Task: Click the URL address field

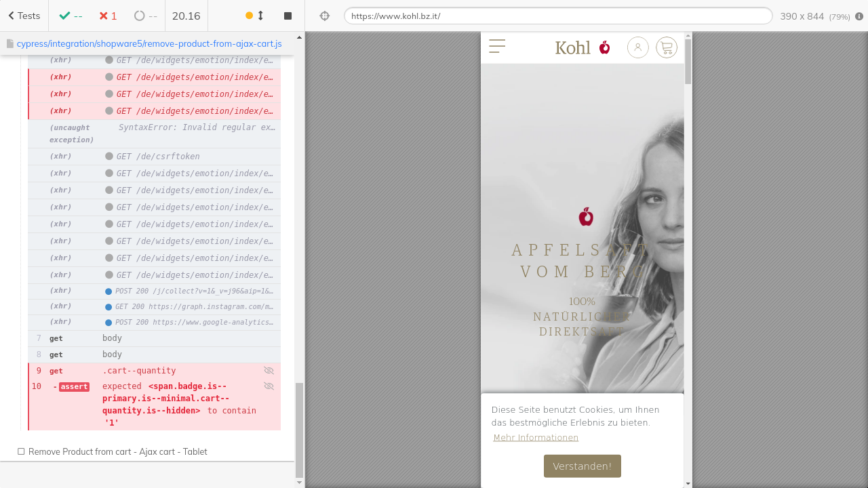Action: [557, 16]
